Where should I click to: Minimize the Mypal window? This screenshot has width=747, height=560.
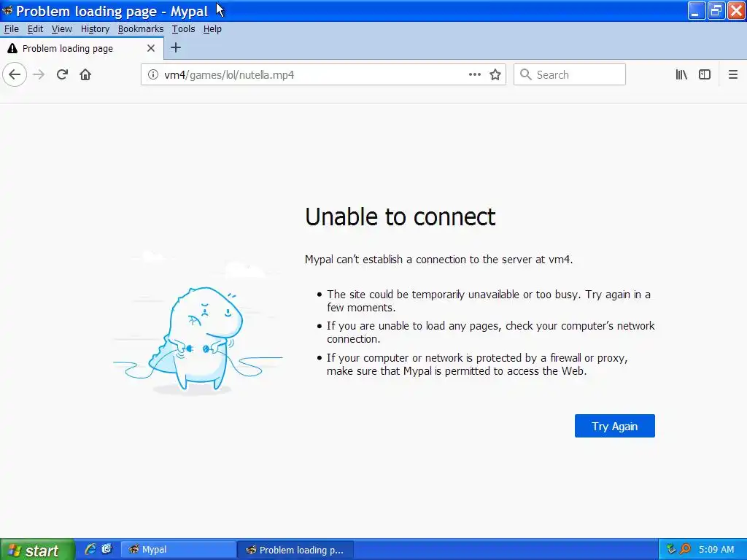pos(697,10)
